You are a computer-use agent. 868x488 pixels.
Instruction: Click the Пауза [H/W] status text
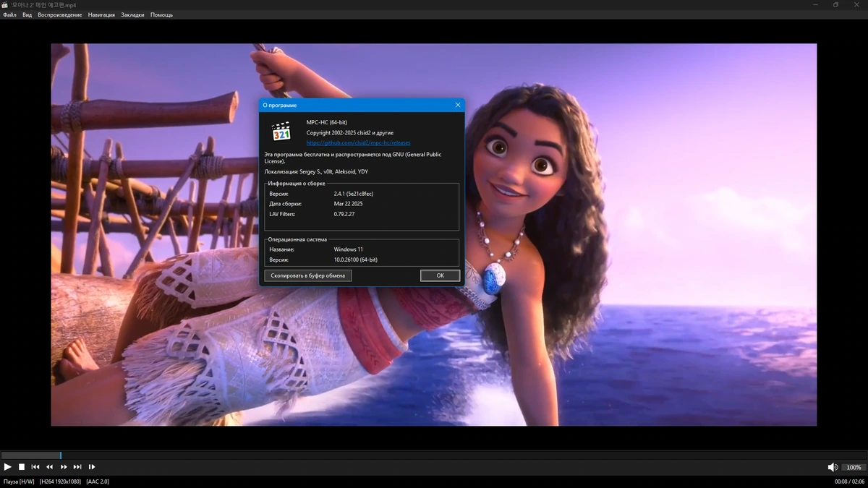pos(19,481)
